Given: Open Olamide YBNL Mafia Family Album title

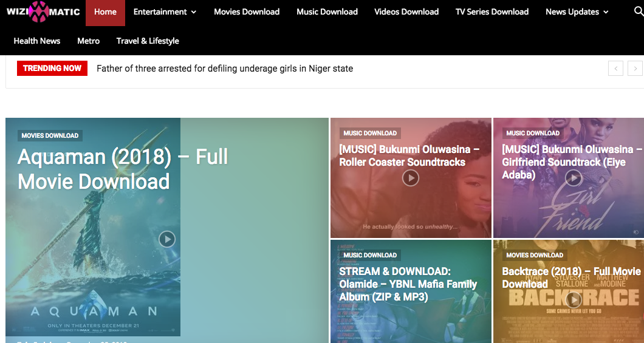Looking at the screenshot, I should click(x=408, y=284).
